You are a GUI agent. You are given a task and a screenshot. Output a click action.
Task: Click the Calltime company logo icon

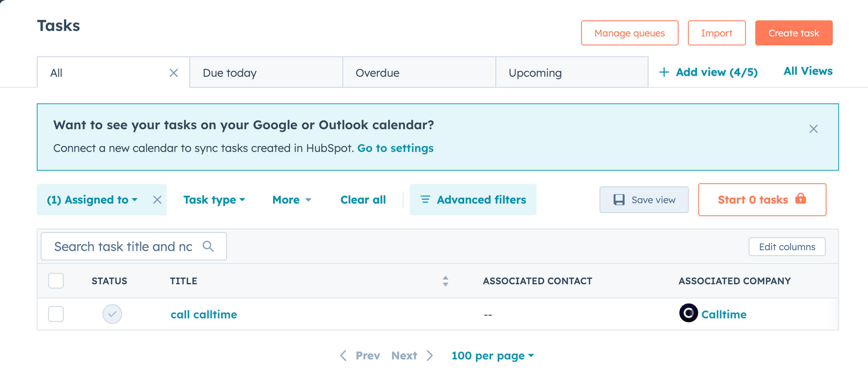[x=688, y=313]
